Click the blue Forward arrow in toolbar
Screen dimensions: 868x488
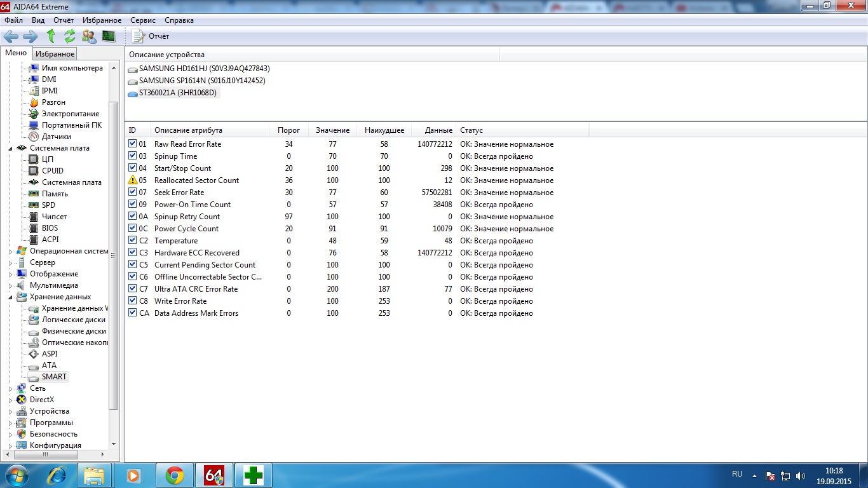pyautogui.click(x=31, y=36)
